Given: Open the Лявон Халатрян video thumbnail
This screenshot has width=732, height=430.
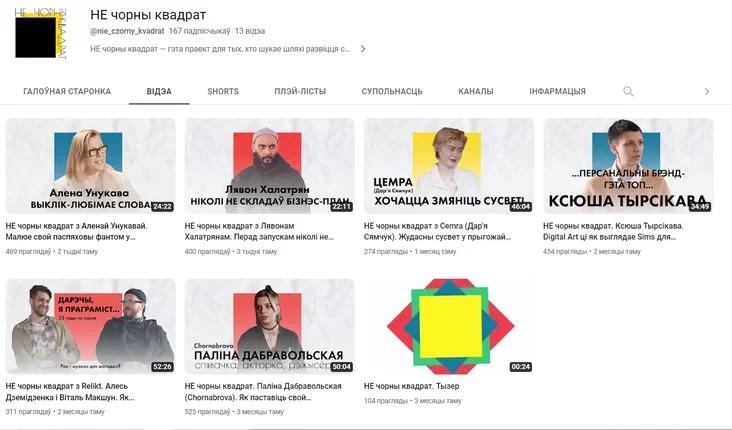Looking at the screenshot, I should pos(270,166).
